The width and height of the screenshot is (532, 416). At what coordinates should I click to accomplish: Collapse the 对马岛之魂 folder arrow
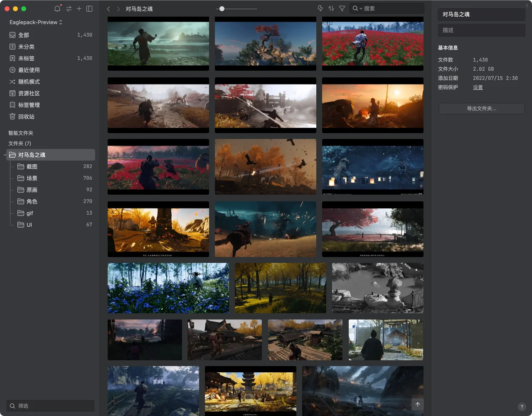5,155
